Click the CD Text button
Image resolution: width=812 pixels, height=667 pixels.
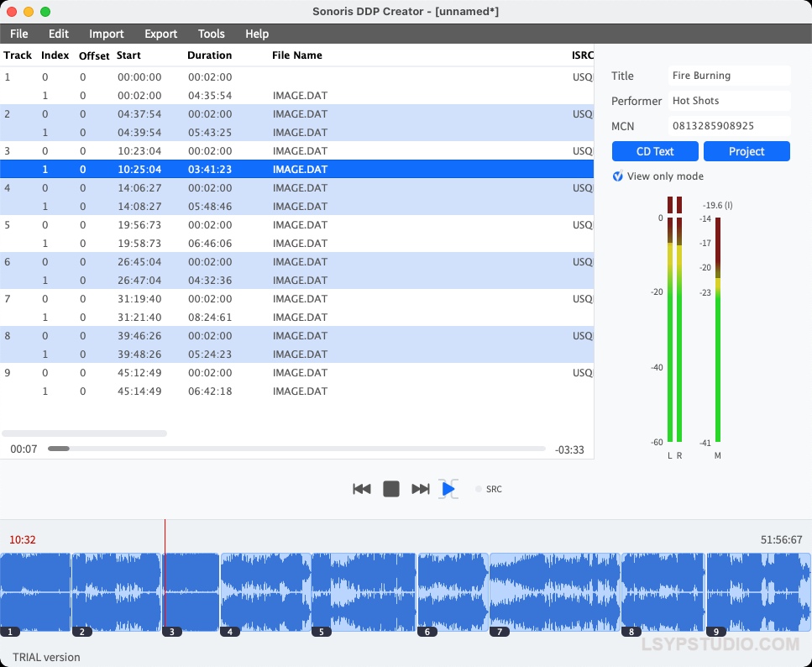tap(655, 151)
